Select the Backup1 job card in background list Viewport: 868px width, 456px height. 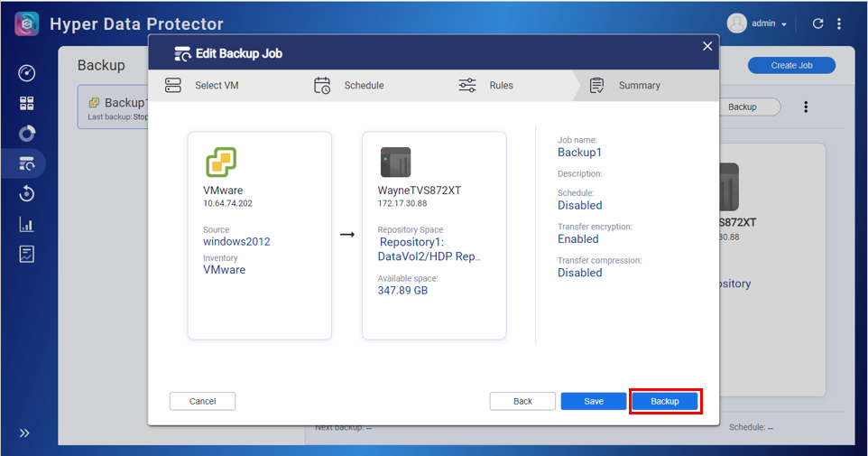(x=113, y=107)
